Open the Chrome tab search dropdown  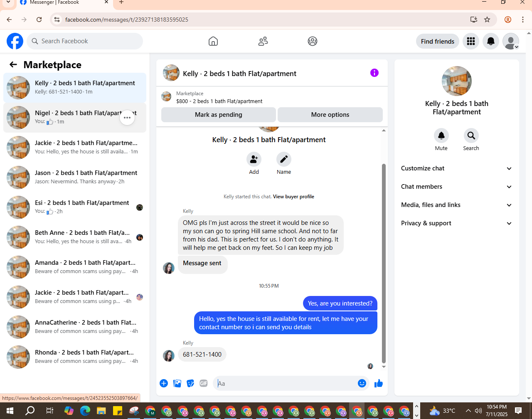tap(8, 2)
